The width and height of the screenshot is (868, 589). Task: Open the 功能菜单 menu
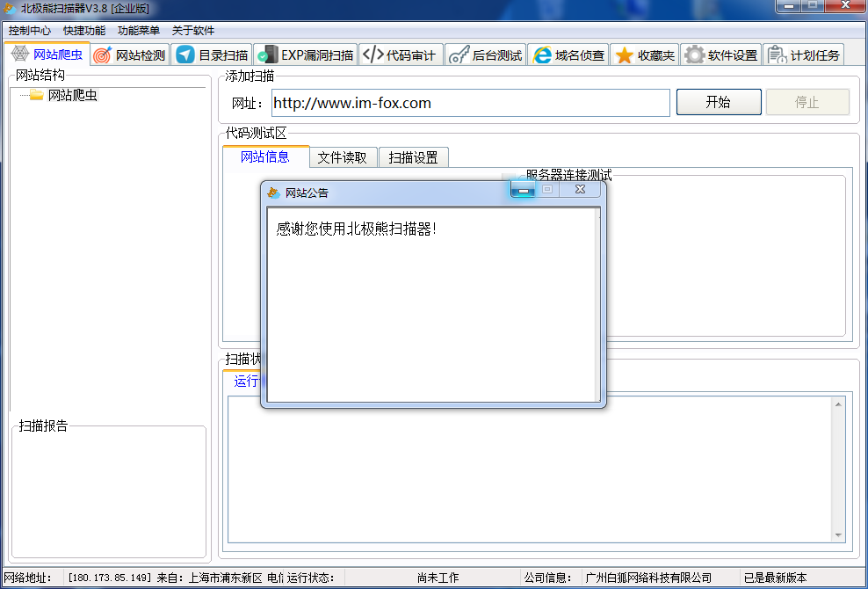point(139,30)
